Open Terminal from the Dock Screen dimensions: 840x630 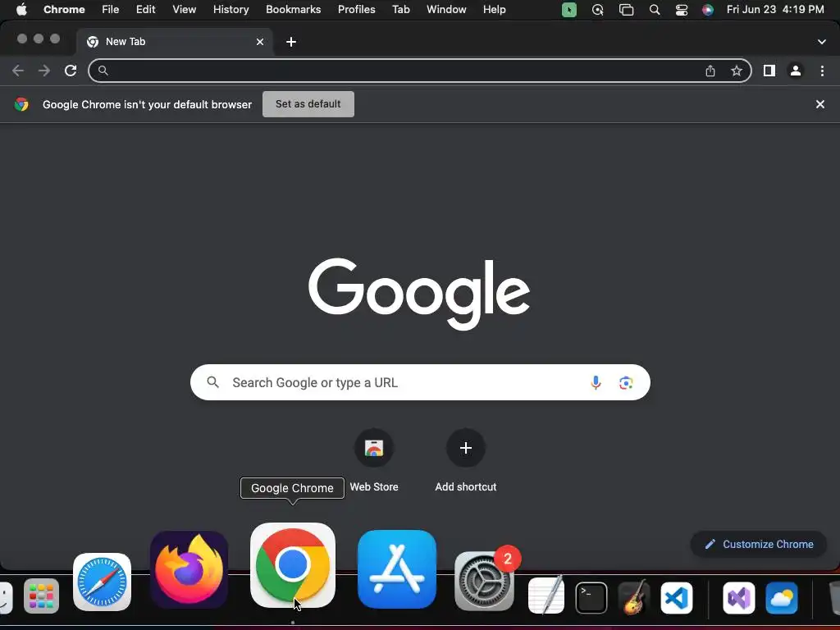[x=591, y=597]
